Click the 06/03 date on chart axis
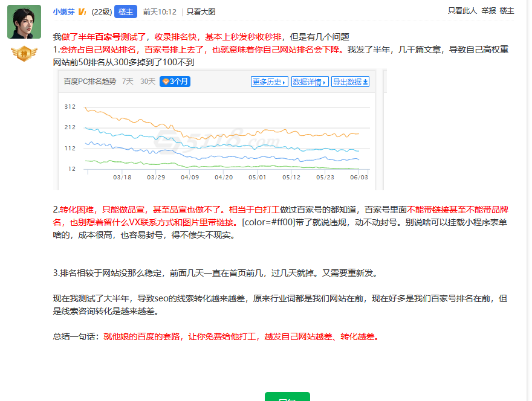532x401 pixels. tap(359, 178)
